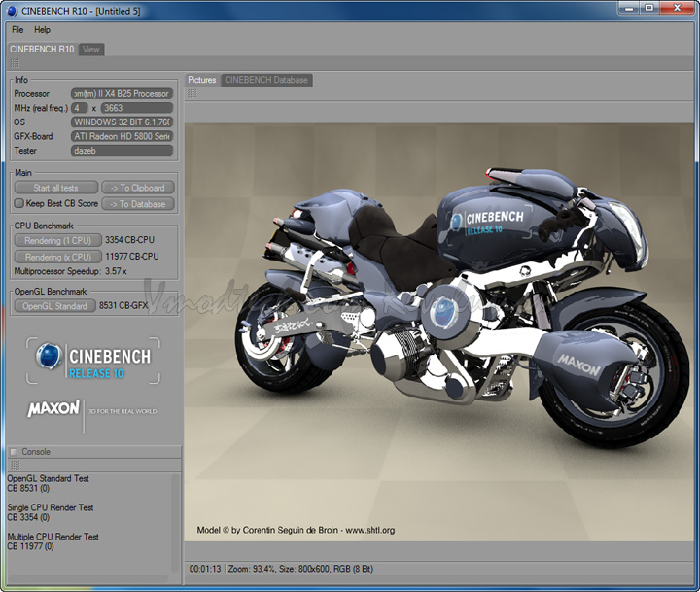Click the Start all tests button
The width and height of the screenshot is (700, 592).
click(x=55, y=188)
